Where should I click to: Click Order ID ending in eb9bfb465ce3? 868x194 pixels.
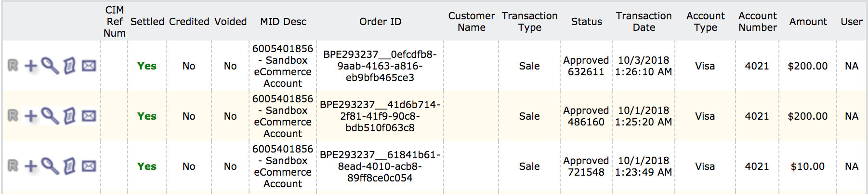click(380, 66)
